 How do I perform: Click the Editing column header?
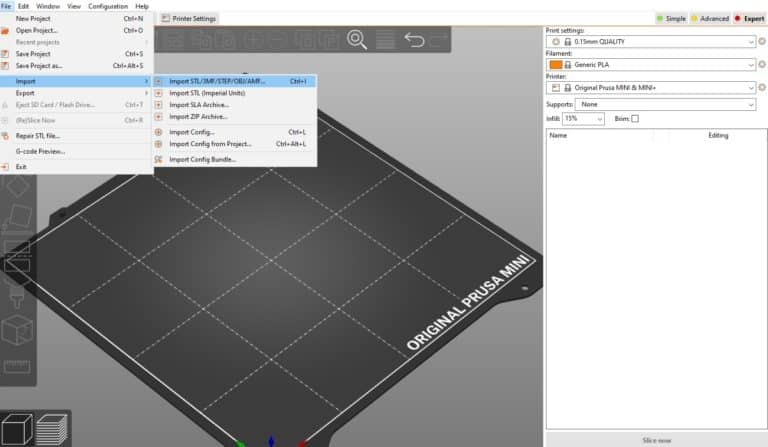(x=718, y=135)
